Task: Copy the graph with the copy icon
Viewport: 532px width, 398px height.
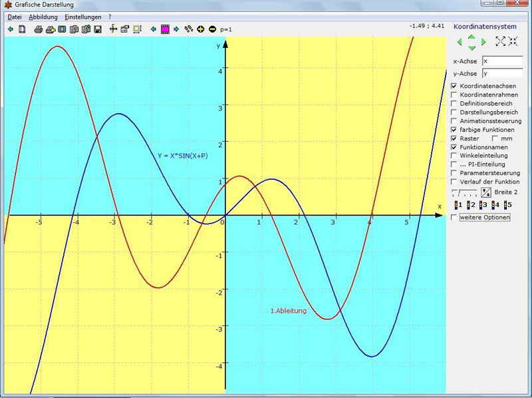Action: coord(74,29)
